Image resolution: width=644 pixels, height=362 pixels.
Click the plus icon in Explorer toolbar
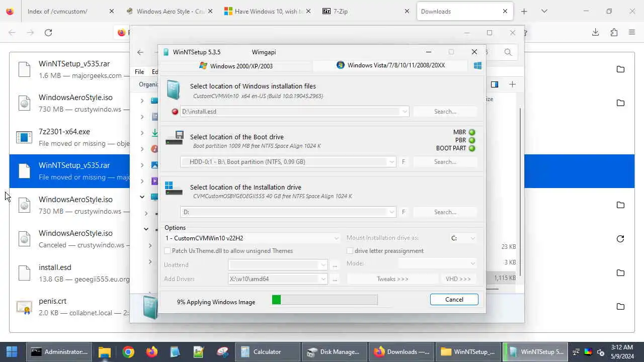(512, 84)
